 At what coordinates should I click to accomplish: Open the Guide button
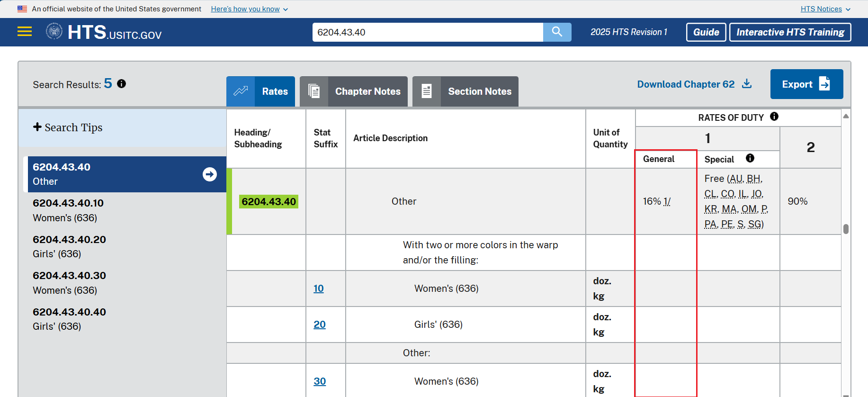click(x=706, y=32)
